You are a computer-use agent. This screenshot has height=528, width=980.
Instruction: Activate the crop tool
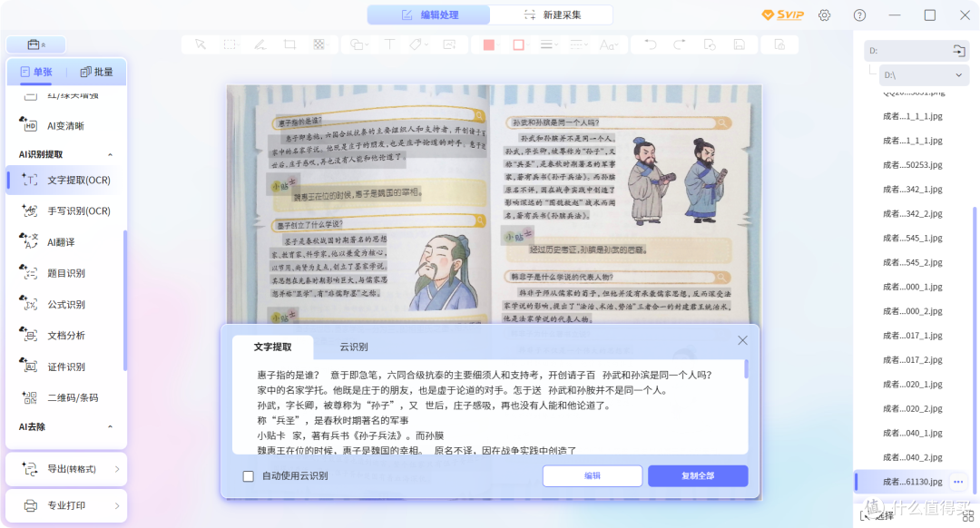[289, 44]
